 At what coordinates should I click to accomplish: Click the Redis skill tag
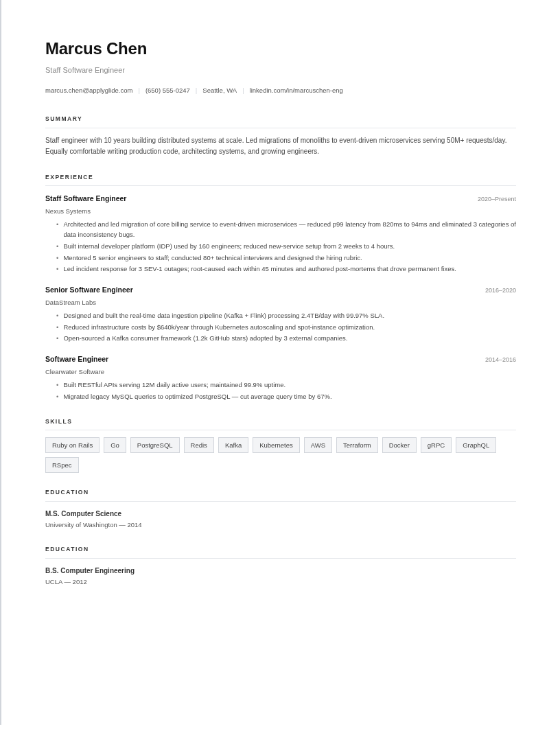coord(198,445)
